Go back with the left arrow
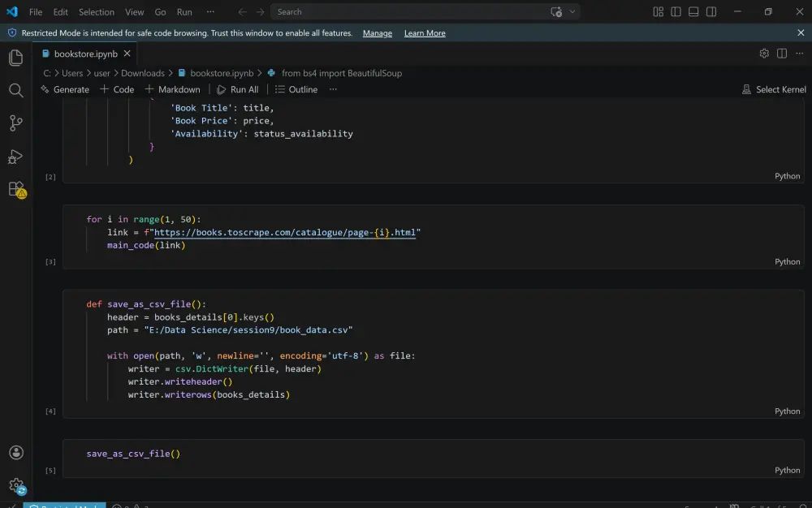Viewport: 812px width, 508px height. [x=242, y=12]
